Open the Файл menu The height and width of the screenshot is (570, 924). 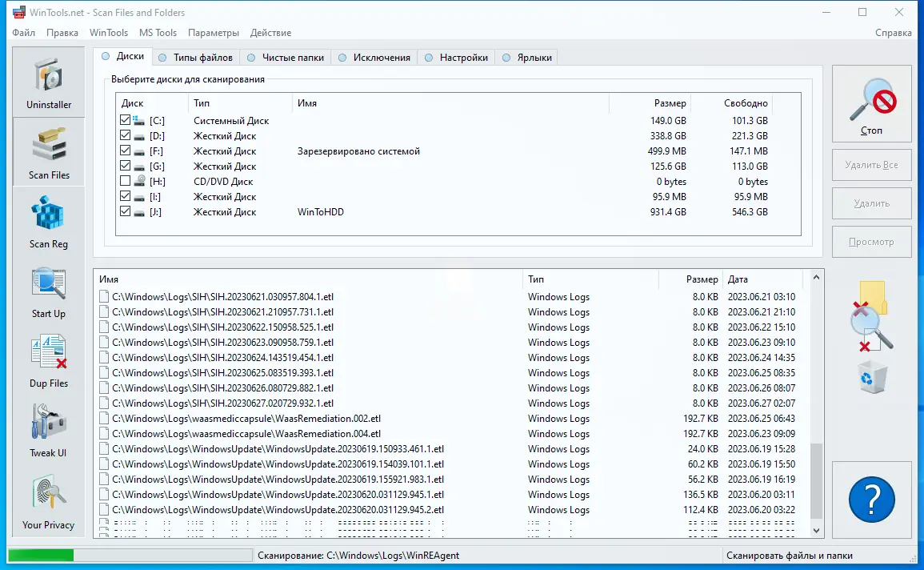click(23, 32)
